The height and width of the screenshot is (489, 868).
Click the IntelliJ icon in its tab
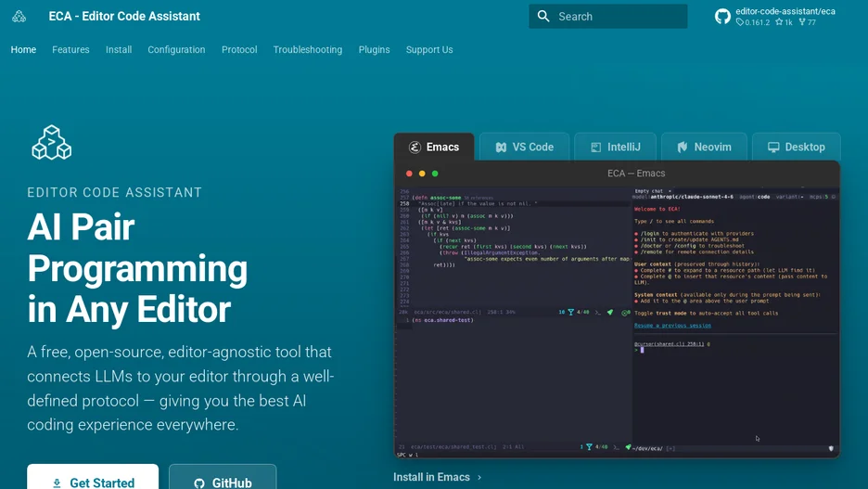[595, 147]
